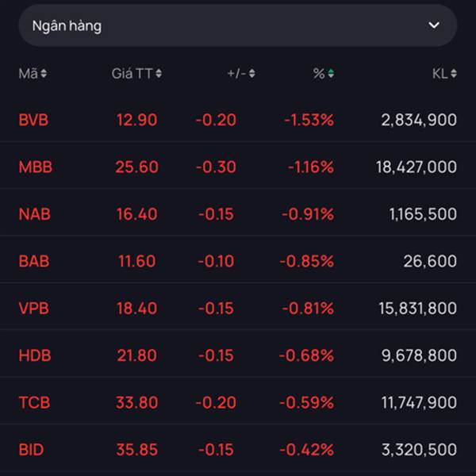Select the TCB ticker row

coord(238,402)
